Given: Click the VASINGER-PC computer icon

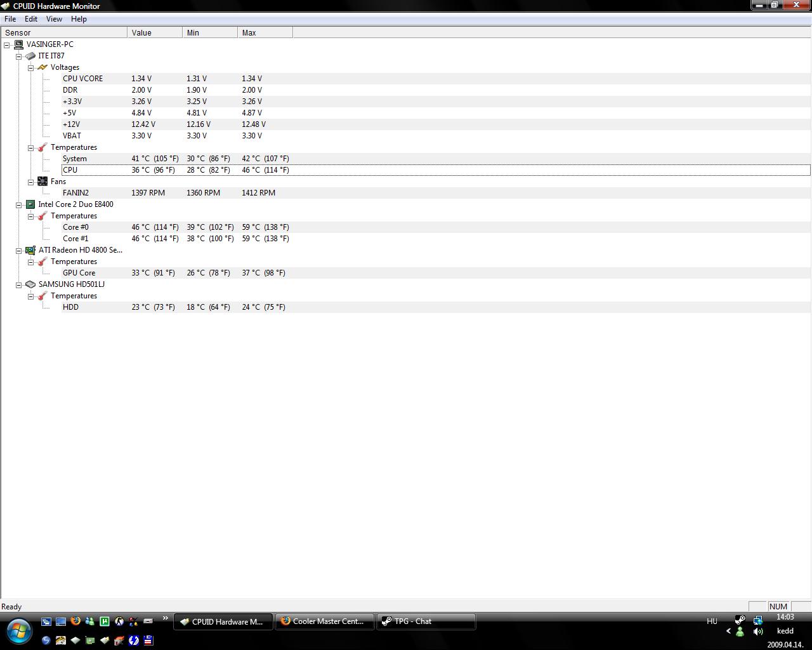Looking at the screenshot, I should pyautogui.click(x=19, y=44).
